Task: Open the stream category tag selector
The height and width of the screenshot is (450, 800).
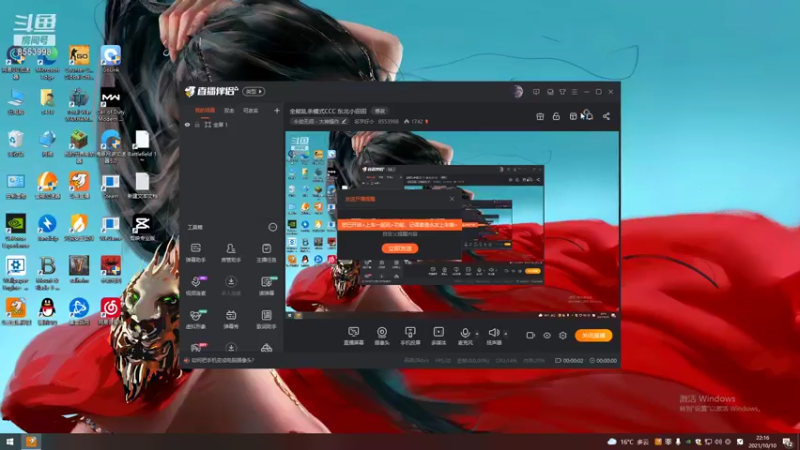Action: click(320, 121)
